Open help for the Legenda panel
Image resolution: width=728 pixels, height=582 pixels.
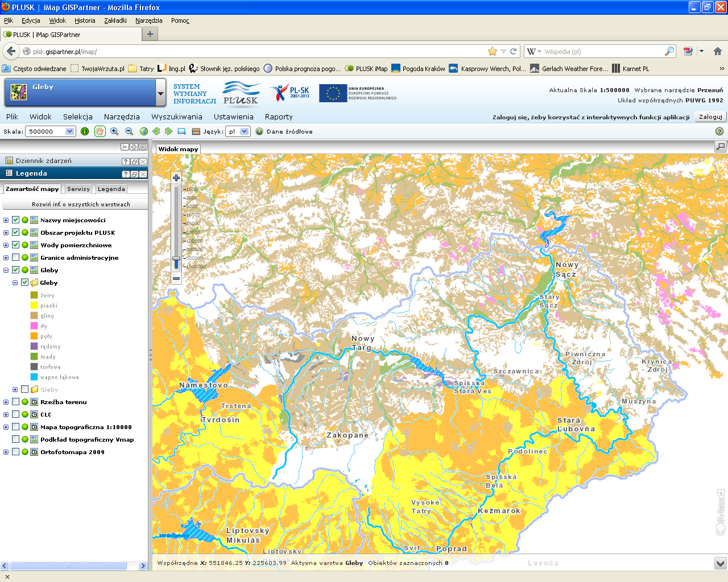pos(126,174)
